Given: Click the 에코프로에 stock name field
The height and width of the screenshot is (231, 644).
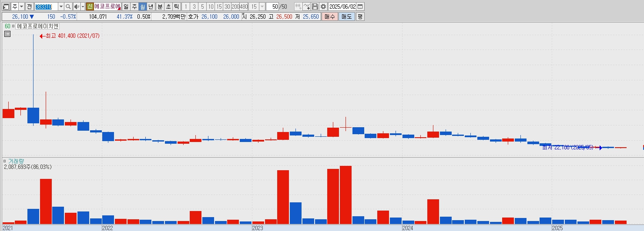Looking at the screenshot, I should [x=107, y=7].
